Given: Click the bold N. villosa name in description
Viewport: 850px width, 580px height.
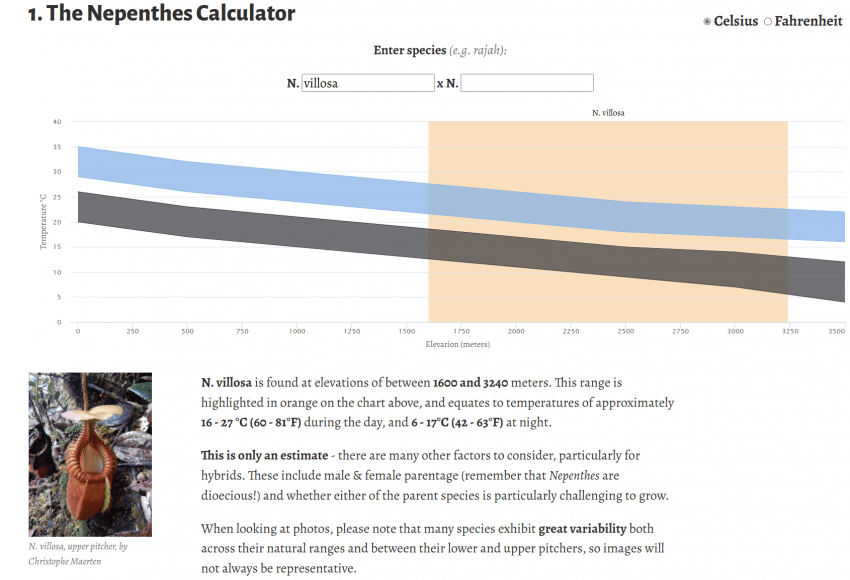Looking at the screenshot, I should (226, 383).
